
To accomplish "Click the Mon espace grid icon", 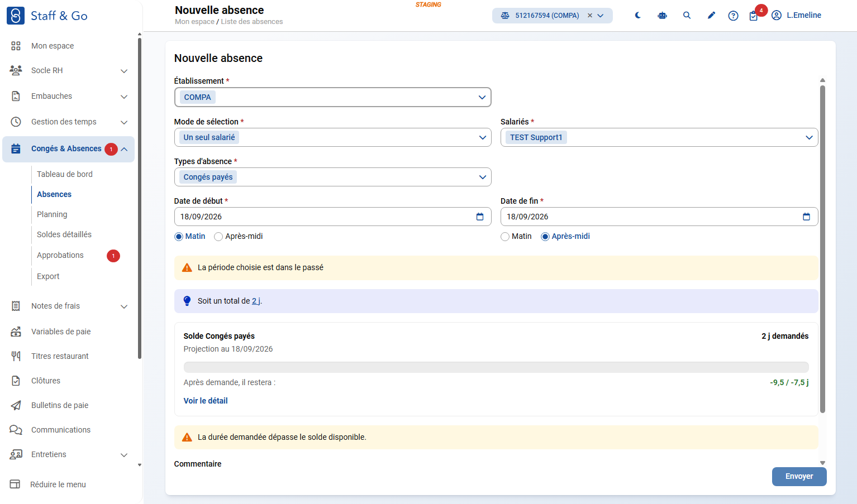I will click(16, 46).
